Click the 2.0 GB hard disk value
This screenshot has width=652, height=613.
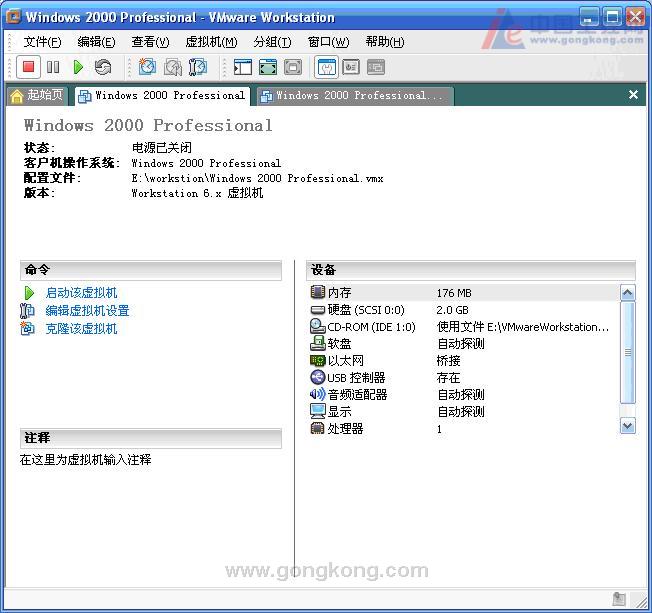pyautogui.click(x=452, y=310)
